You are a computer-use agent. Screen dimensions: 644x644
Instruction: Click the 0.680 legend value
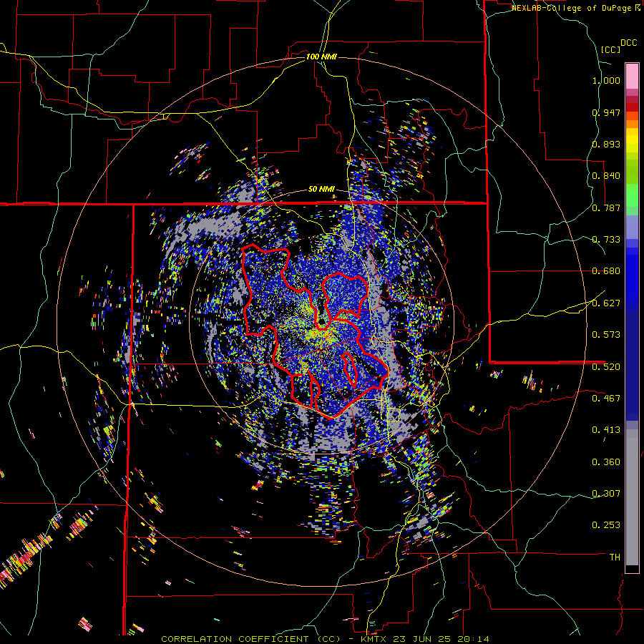(606, 271)
